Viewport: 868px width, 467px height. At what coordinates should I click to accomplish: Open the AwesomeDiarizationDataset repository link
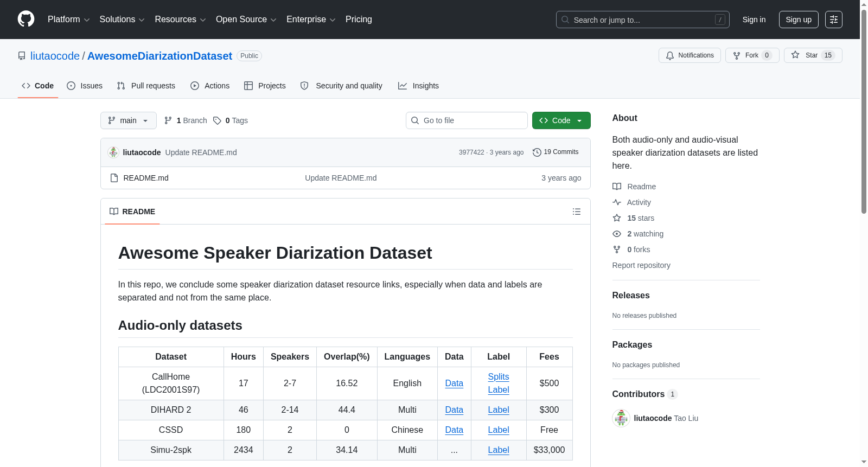tap(159, 56)
